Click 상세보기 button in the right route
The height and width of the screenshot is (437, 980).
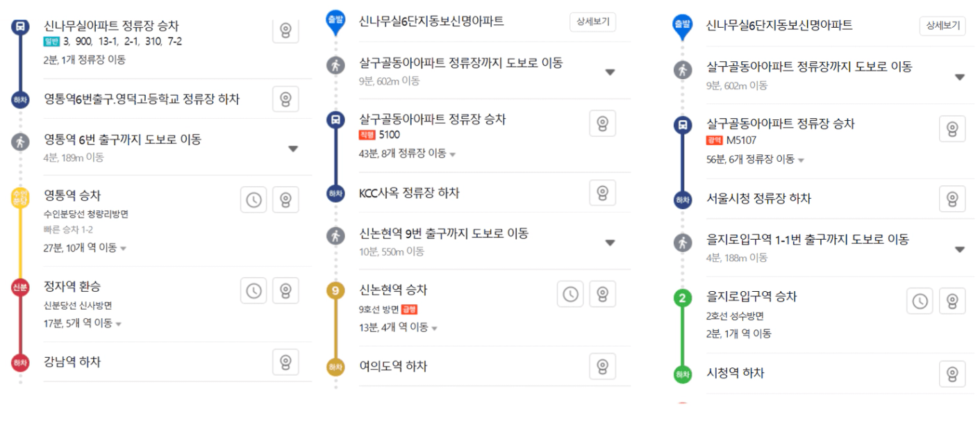click(x=942, y=26)
